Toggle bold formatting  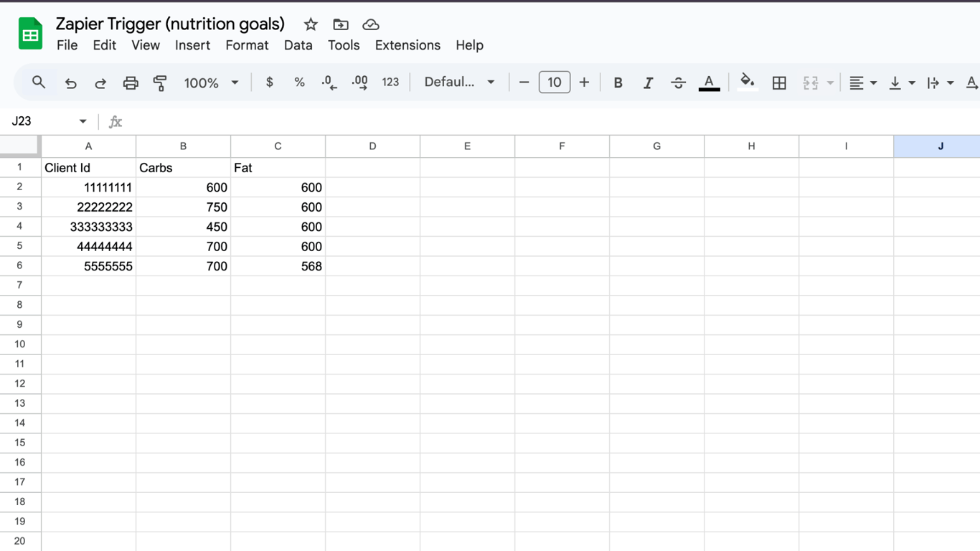(x=618, y=83)
